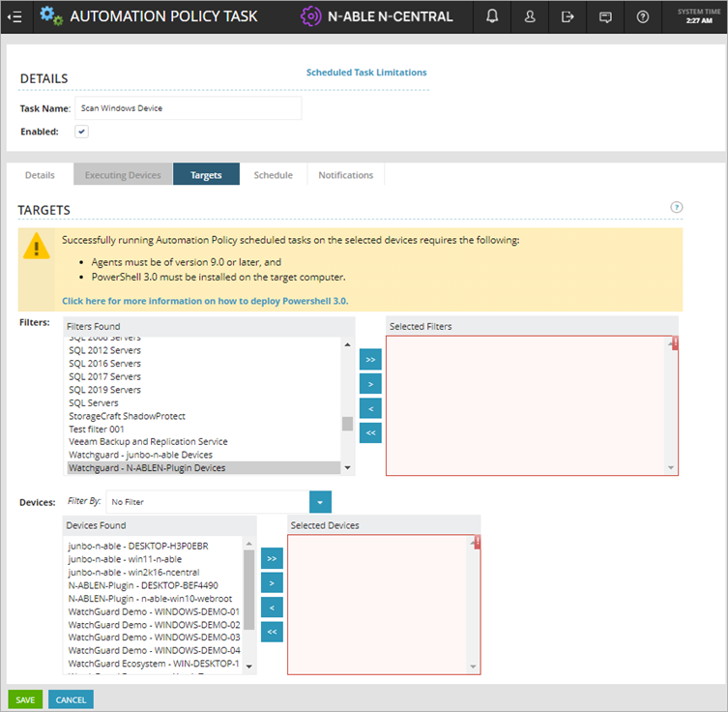Open the Scheduled Task Limitations link
Image resolution: width=728 pixels, height=712 pixels.
coord(366,73)
